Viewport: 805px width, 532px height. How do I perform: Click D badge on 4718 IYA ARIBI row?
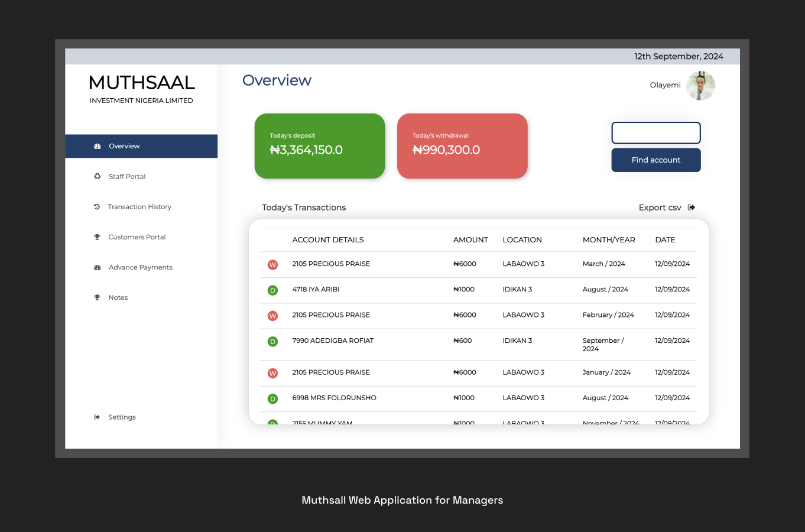tap(272, 290)
